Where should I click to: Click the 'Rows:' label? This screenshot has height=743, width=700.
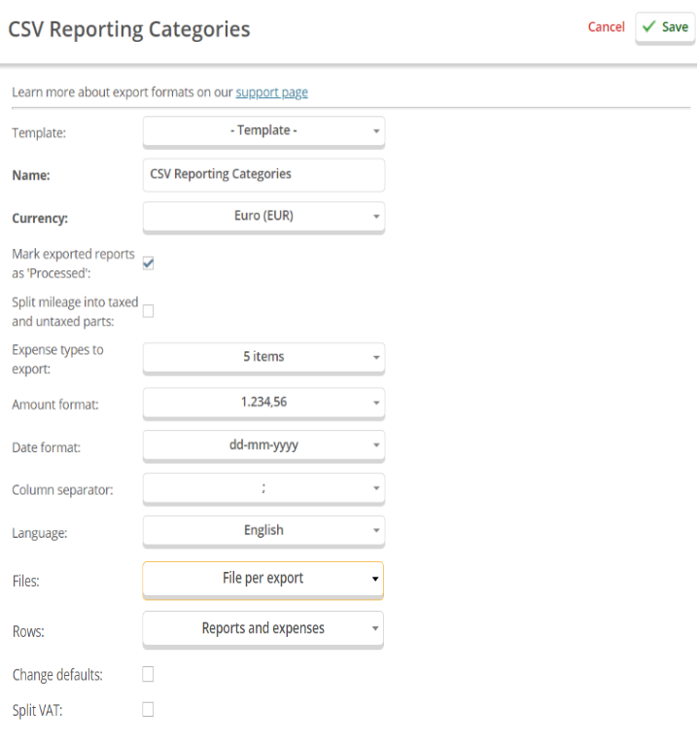click(28, 631)
